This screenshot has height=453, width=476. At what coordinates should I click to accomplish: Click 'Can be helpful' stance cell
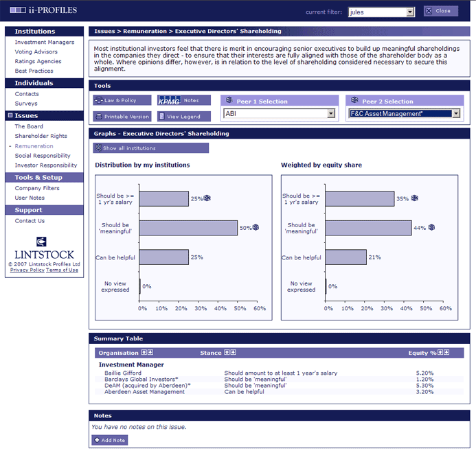244,392
